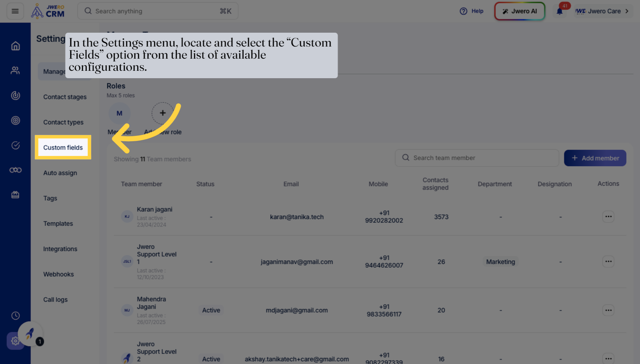Open Jwero AI assistant
Image resolution: width=640 pixels, height=364 pixels.
(519, 11)
